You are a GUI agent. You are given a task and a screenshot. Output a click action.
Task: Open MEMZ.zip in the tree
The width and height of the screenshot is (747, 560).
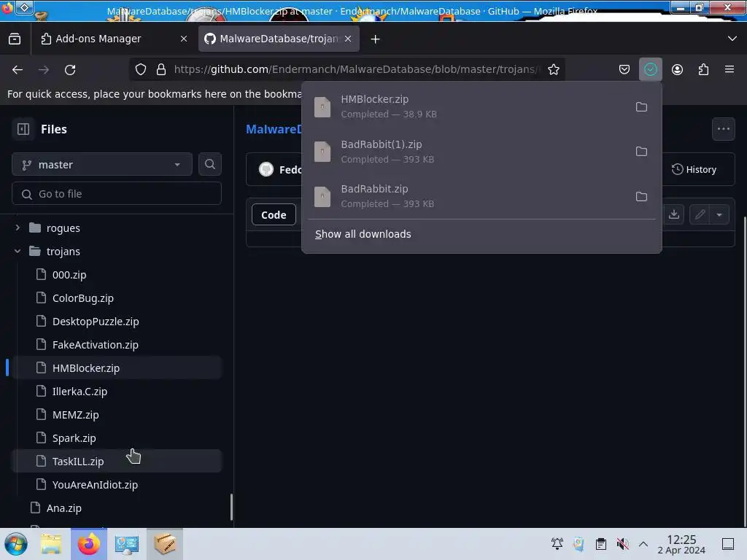pos(75,415)
